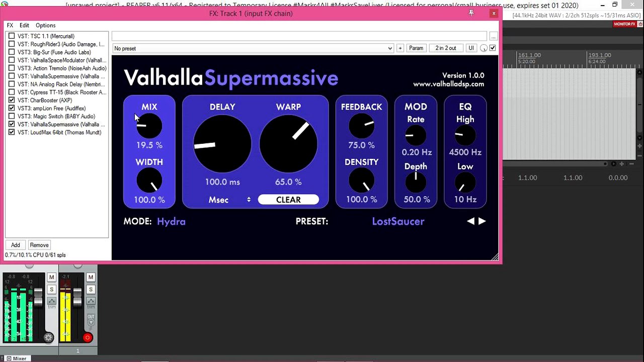Enable the TSC 1.1 (Mercuriall) checkbox
This screenshot has height=362, width=644.
point(12,36)
